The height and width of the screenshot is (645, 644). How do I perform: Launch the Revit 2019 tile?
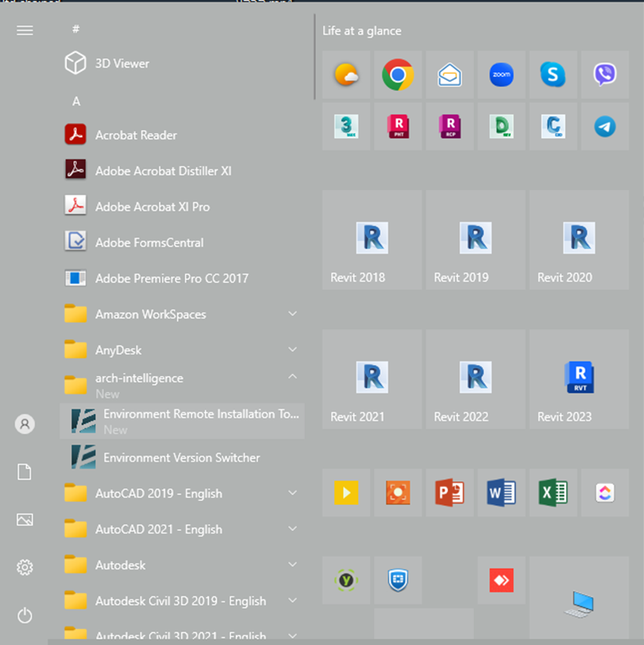point(476,240)
